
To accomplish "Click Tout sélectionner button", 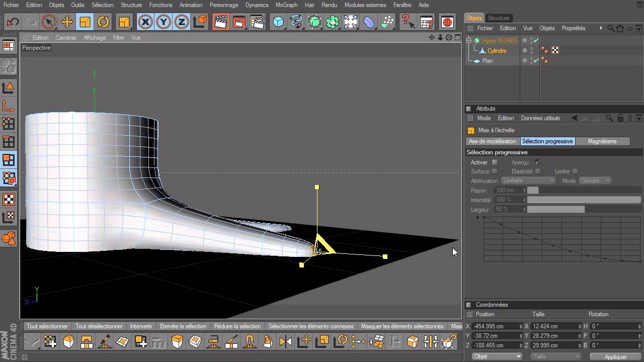I will pyautogui.click(x=47, y=326).
